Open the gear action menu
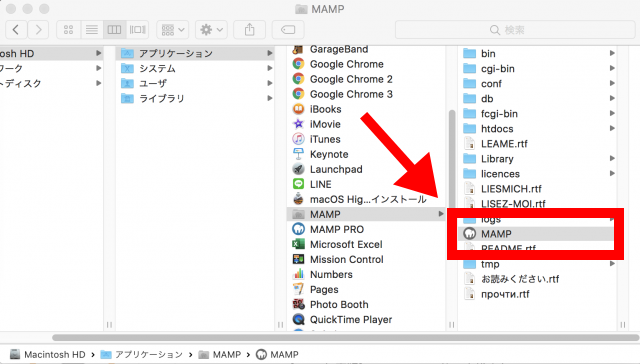The width and height of the screenshot is (640, 364). (x=211, y=30)
